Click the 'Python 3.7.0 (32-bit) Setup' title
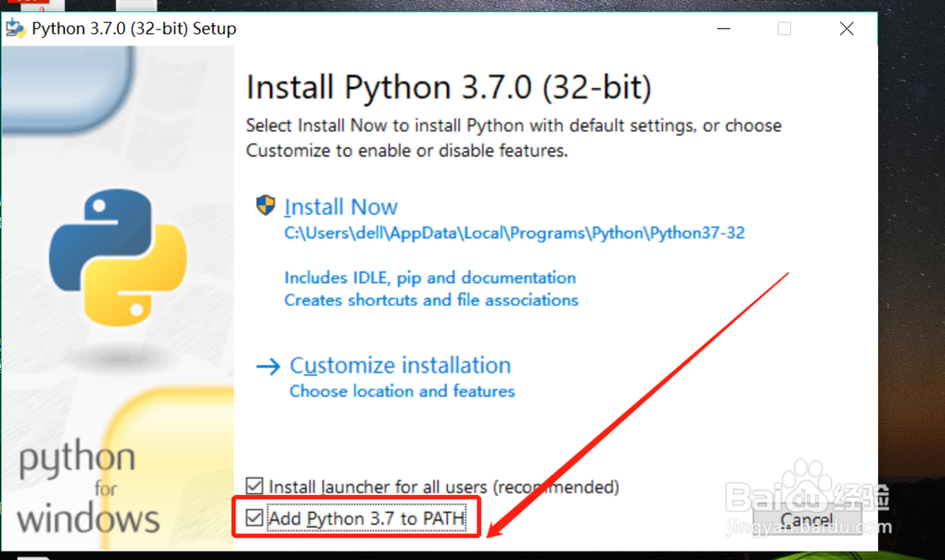Screen dimensions: 945x560 coord(134,28)
